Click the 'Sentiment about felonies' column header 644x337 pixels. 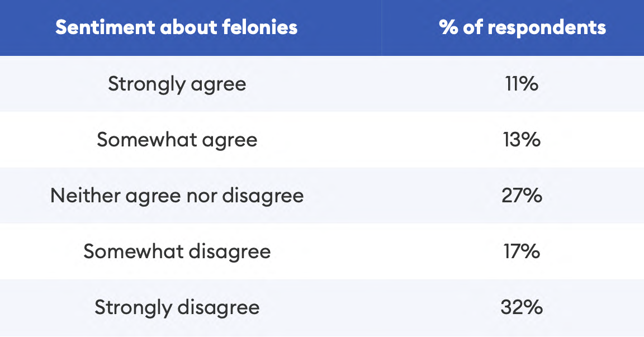pos(177,27)
